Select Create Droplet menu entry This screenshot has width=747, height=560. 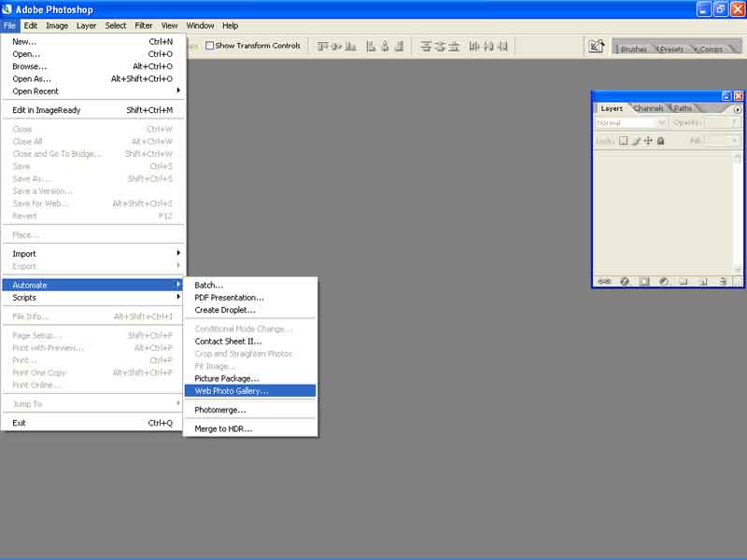pos(250,310)
